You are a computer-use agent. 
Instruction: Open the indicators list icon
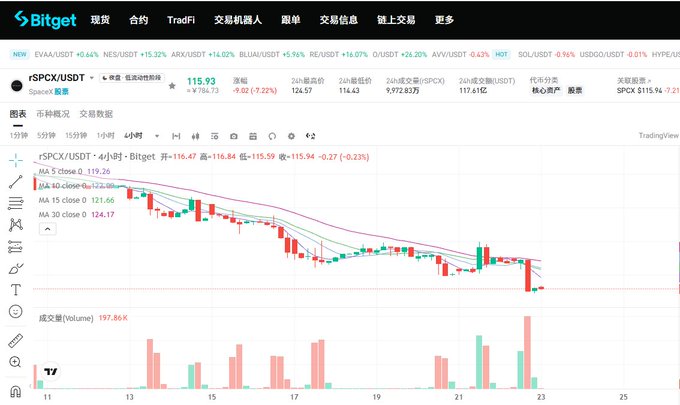point(215,136)
